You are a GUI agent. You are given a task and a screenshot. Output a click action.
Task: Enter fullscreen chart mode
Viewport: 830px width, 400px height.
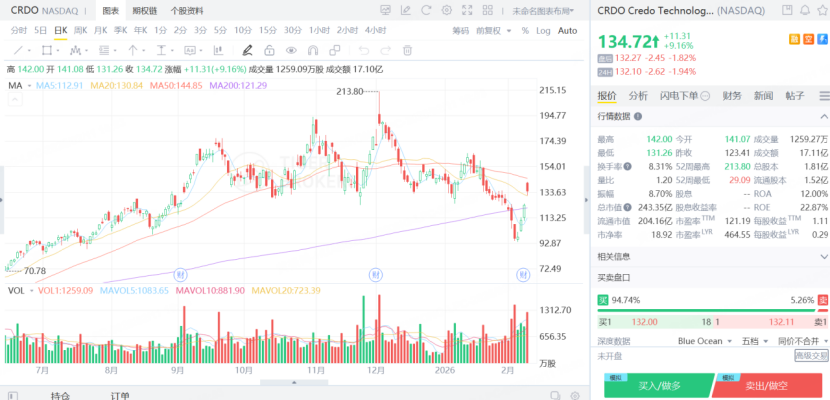(x=467, y=10)
